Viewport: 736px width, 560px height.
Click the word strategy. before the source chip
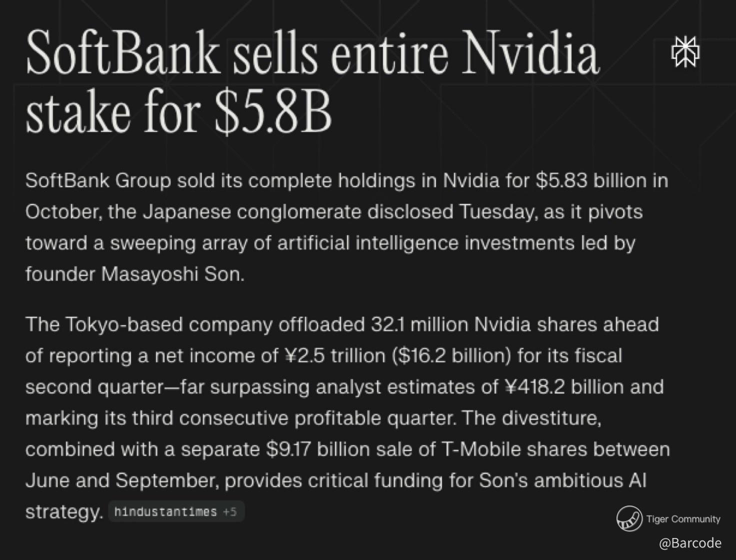coord(63,512)
